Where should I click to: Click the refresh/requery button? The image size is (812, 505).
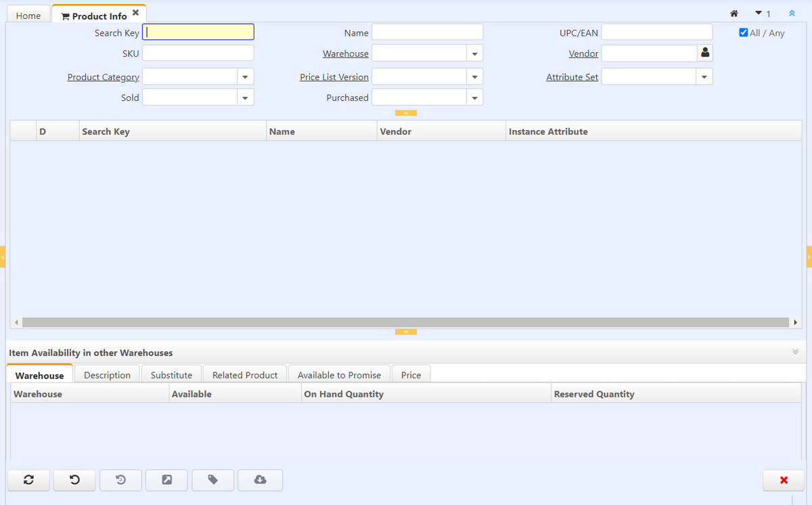28,480
